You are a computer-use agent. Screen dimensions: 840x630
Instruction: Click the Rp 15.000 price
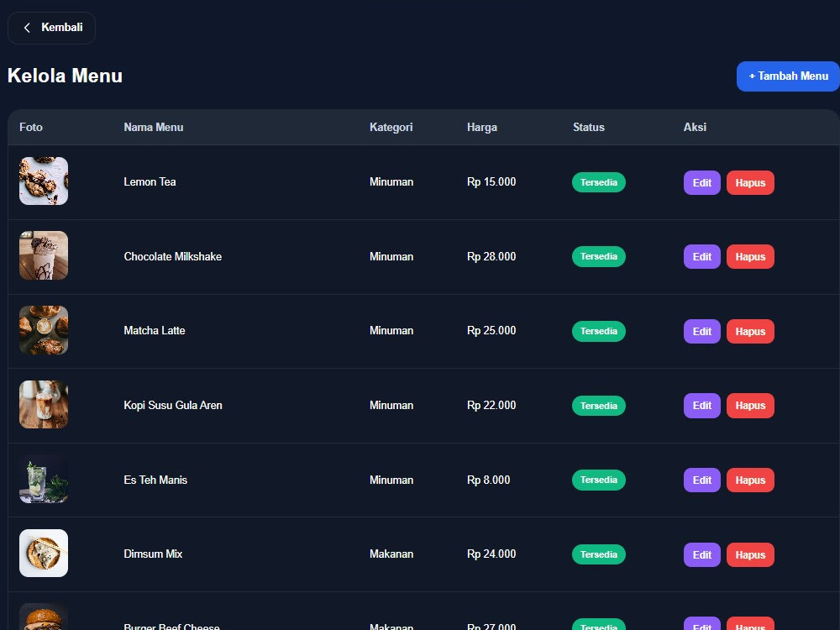coord(491,182)
